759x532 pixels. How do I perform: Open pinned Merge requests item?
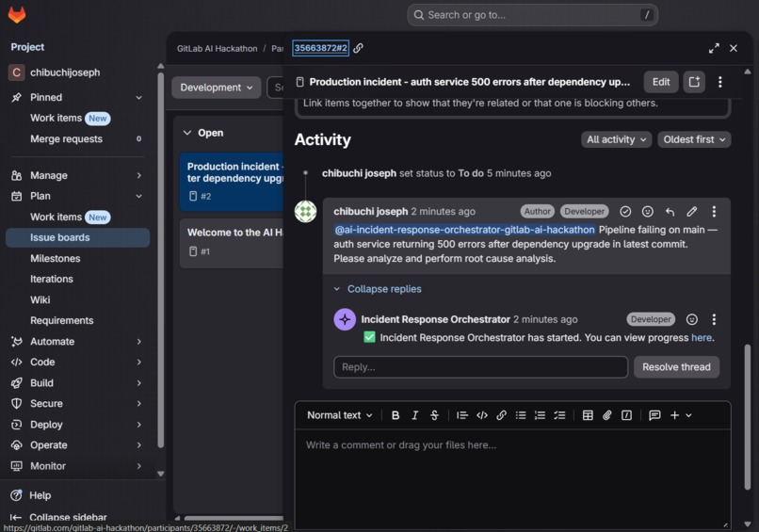(x=77, y=139)
